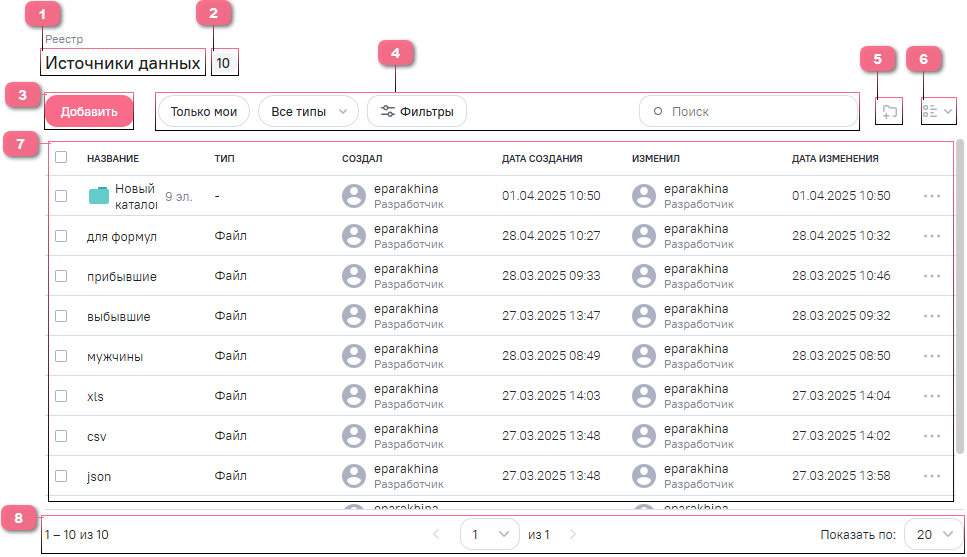Toggle the select-all checkbox in table header
The height and width of the screenshot is (557, 967).
coord(61,158)
